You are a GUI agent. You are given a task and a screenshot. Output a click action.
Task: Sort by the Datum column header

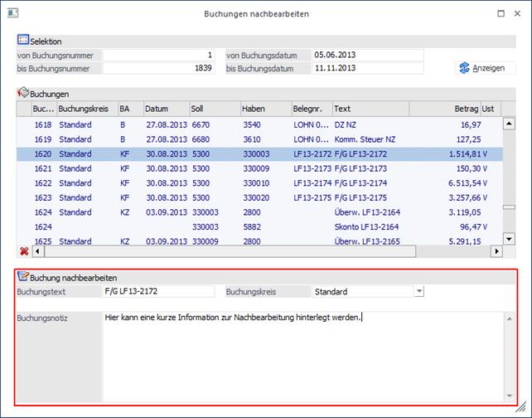pos(165,109)
